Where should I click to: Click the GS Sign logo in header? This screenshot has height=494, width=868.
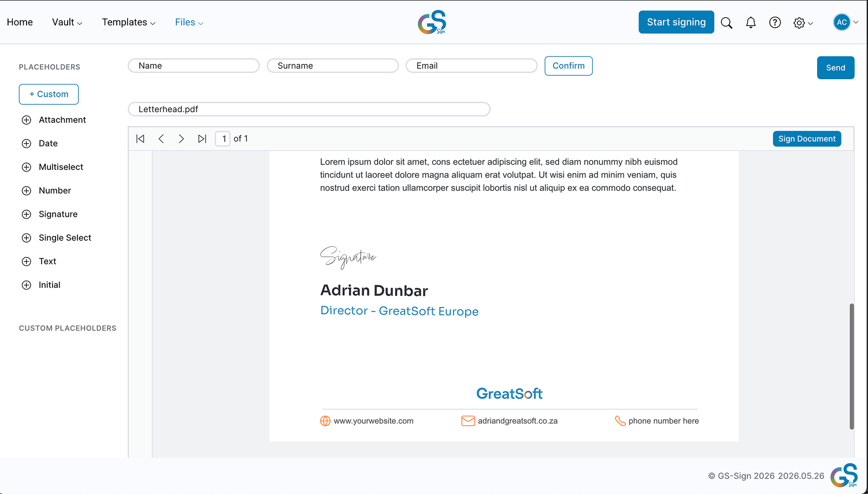432,22
